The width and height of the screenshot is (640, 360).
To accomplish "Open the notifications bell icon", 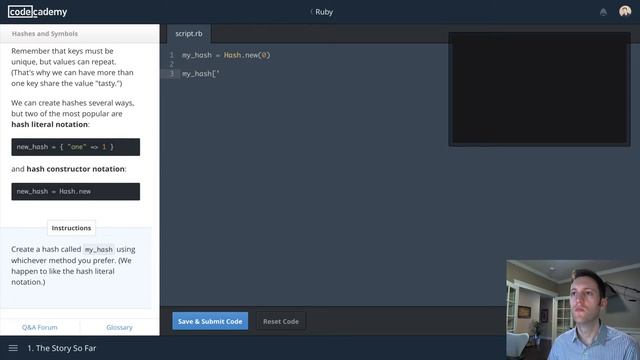I will point(603,12).
